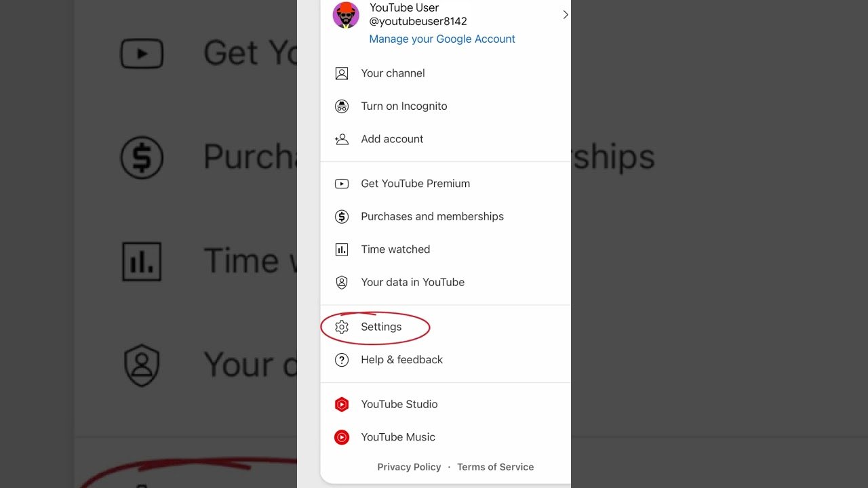Open the Settings menu entry
This screenshot has height=488, width=868.
pyautogui.click(x=446, y=327)
